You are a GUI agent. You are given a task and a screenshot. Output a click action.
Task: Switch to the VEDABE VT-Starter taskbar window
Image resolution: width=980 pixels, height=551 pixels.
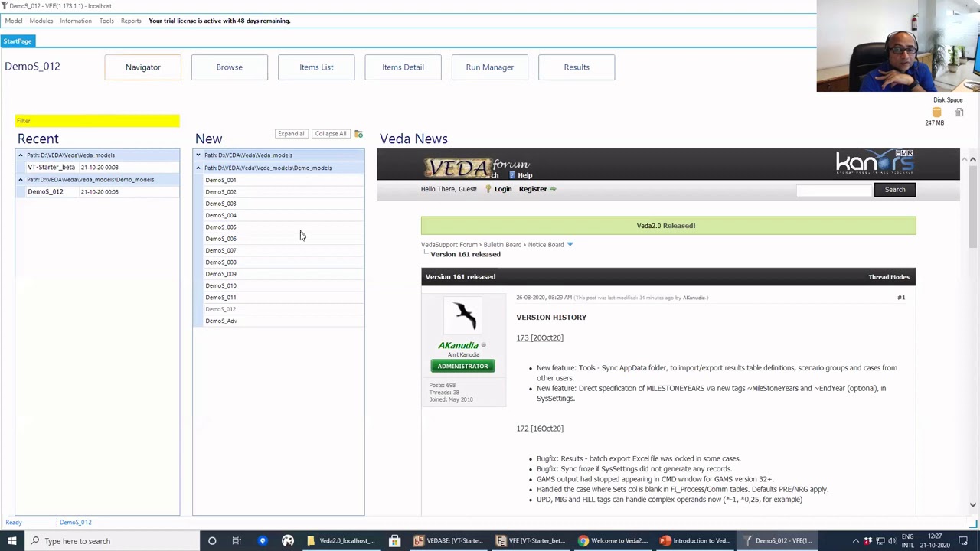pyautogui.click(x=448, y=541)
